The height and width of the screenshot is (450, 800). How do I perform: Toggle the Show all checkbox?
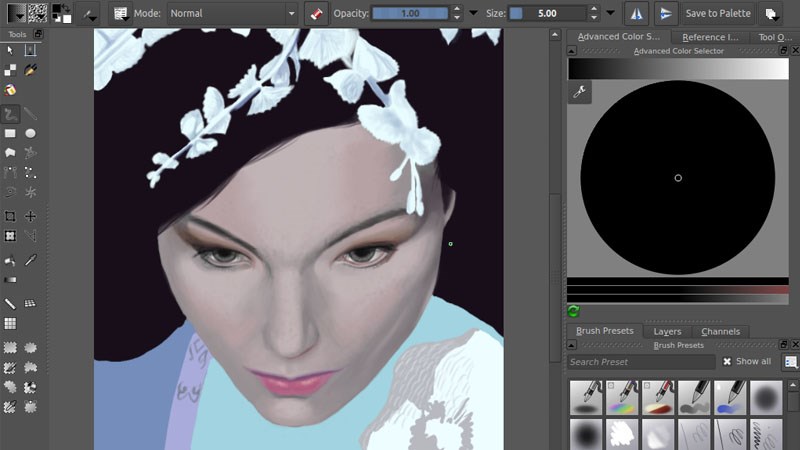[x=727, y=362]
